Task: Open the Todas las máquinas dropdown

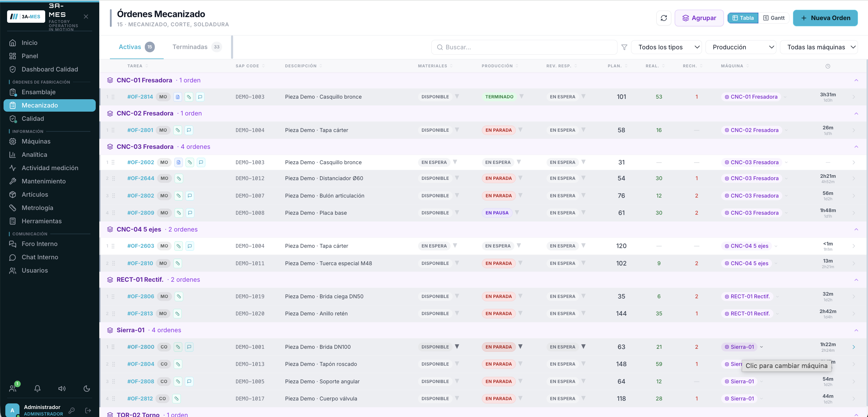Action: tap(819, 47)
